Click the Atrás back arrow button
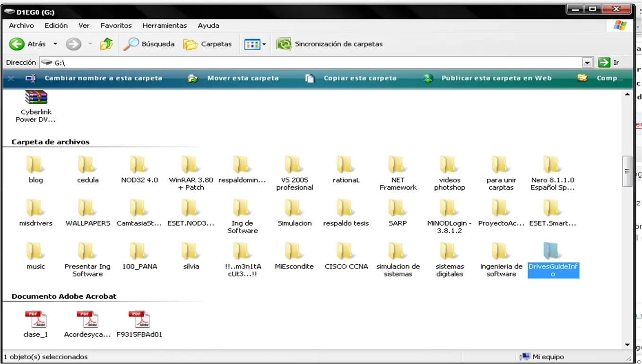Screen dimensions: 642x364 click(x=27, y=44)
